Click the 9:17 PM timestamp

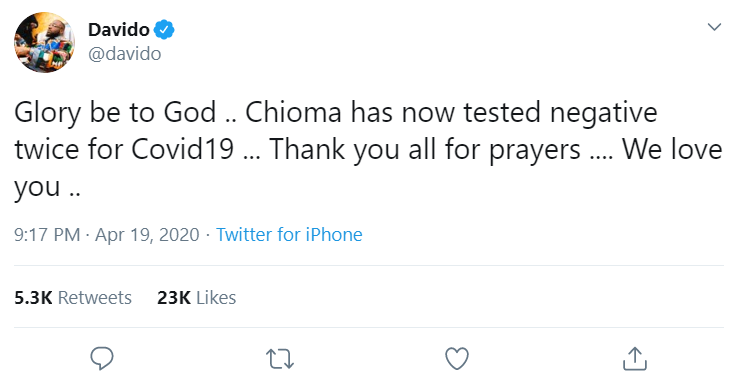click(x=47, y=235)
